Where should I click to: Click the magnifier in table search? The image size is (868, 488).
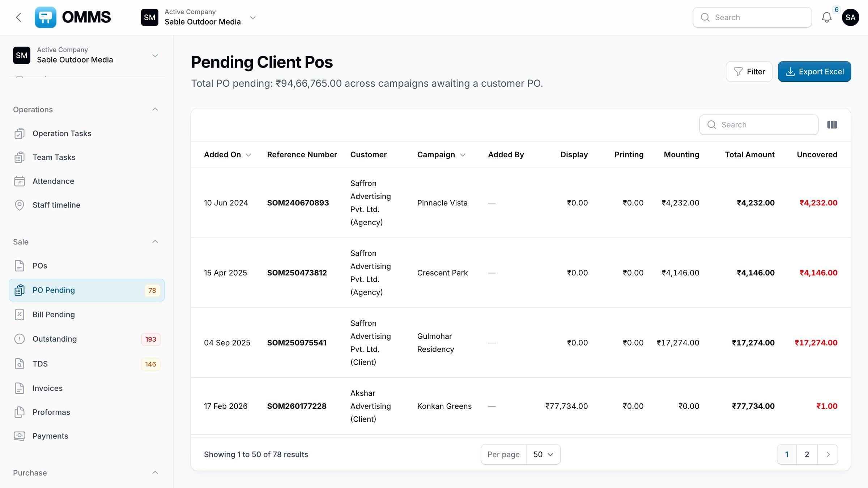pyautogui.click(x=712, y=125)
